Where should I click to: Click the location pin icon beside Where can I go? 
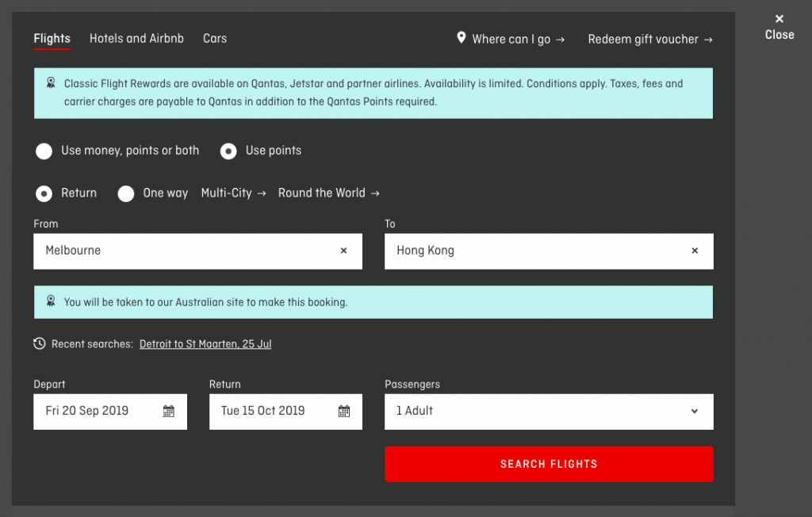(x=461, y=38)
